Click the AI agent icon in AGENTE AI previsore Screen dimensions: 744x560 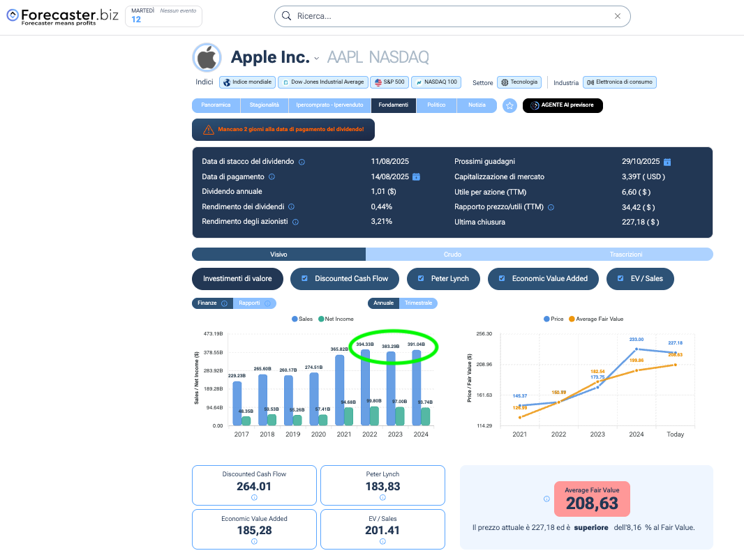tap(535, 105)
